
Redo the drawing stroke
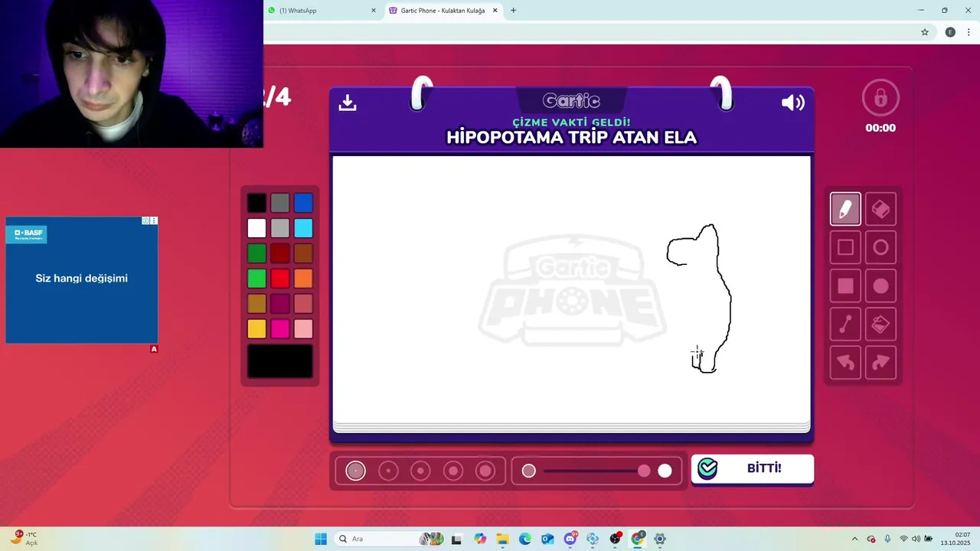tap(880, 363)
